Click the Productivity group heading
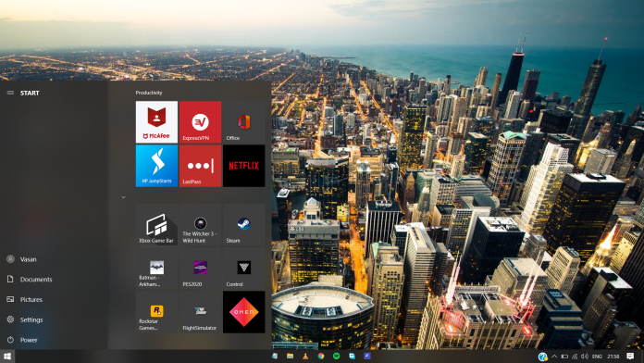This screenshot has height=363, width=644. [x=149, y=93]
